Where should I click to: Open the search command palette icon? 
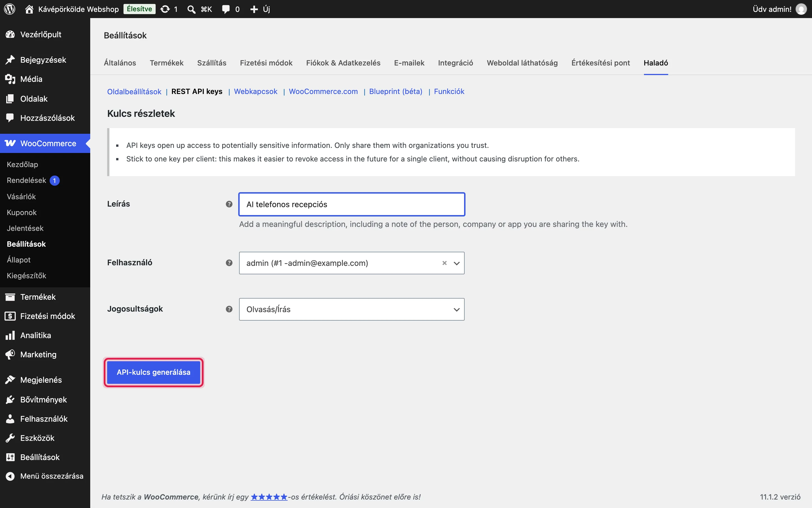coord(191,9)
